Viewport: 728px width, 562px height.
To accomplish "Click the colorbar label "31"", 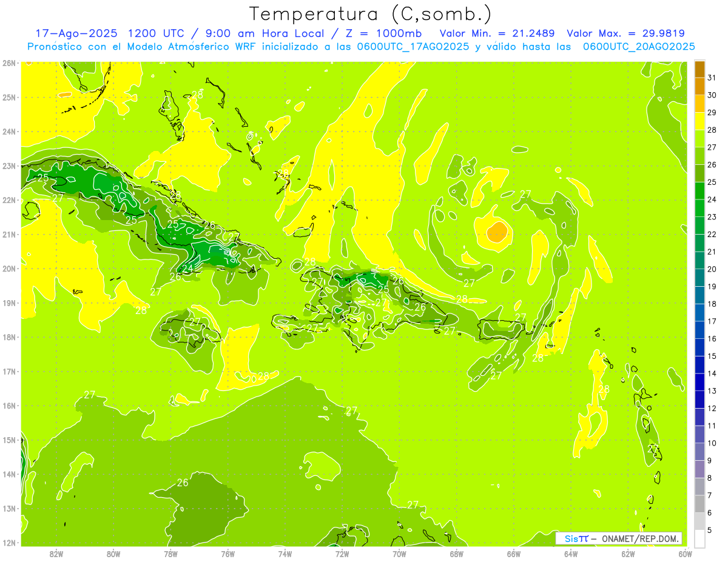I will pos(712,78).
